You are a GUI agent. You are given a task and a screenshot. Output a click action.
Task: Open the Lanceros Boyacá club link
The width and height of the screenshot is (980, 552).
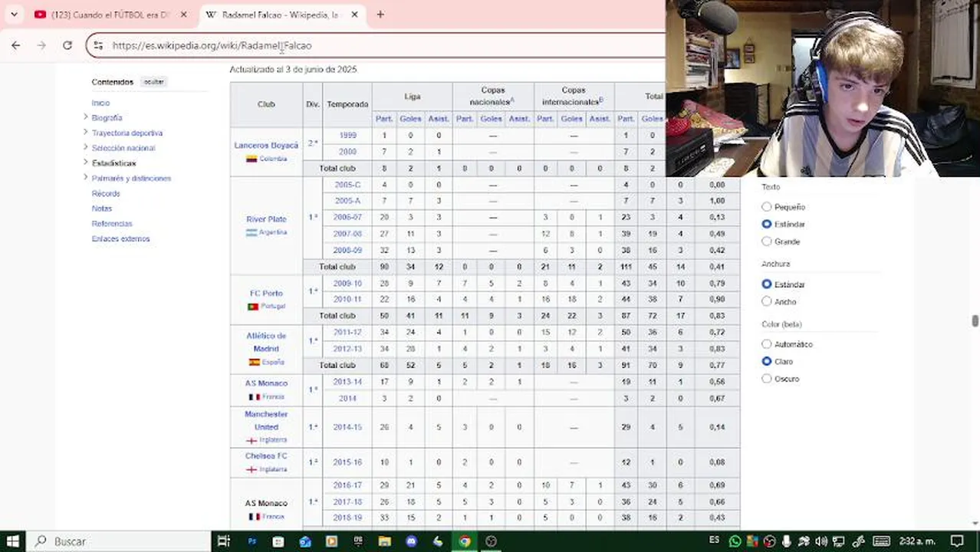[x=266, y=146]
